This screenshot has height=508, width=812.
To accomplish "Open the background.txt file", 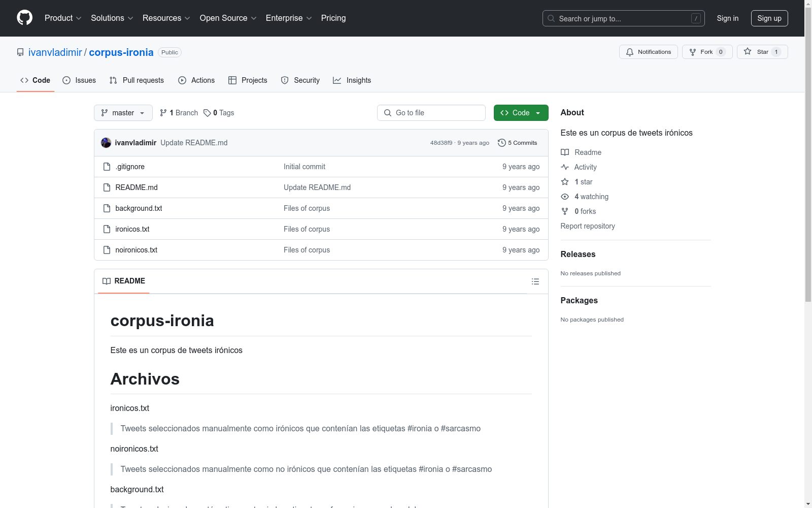I will tap(139, 208).
